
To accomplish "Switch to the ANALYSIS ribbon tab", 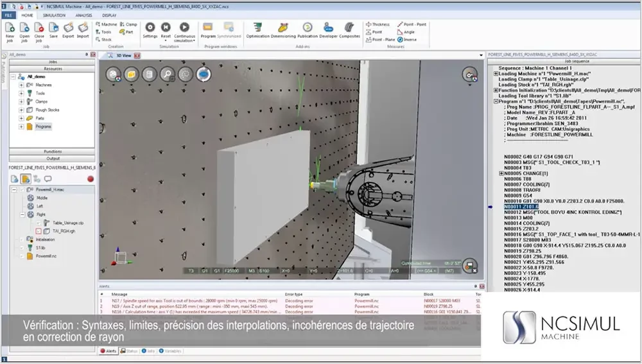I will (x=83, y=15).
